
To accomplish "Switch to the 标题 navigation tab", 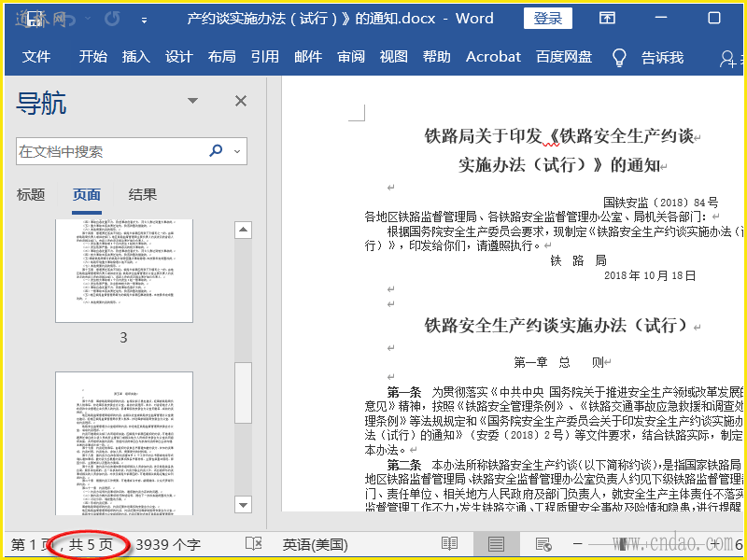I will coord(31,195).
